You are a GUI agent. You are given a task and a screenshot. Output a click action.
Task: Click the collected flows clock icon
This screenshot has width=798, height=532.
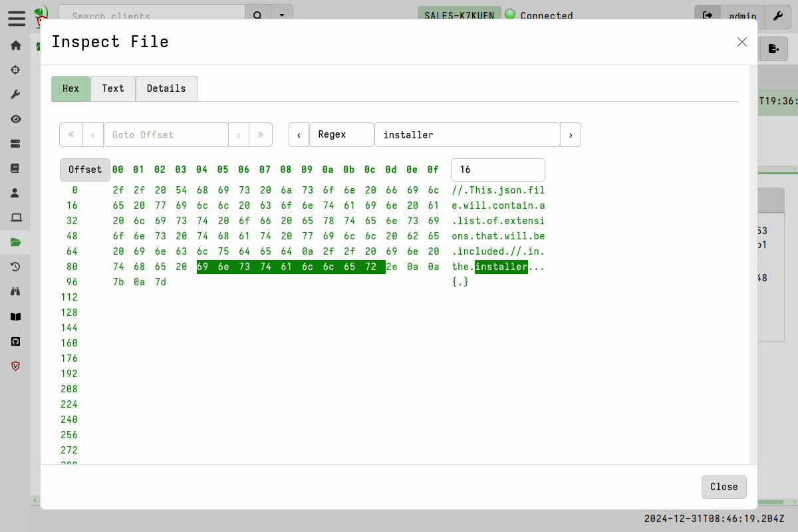15,267
